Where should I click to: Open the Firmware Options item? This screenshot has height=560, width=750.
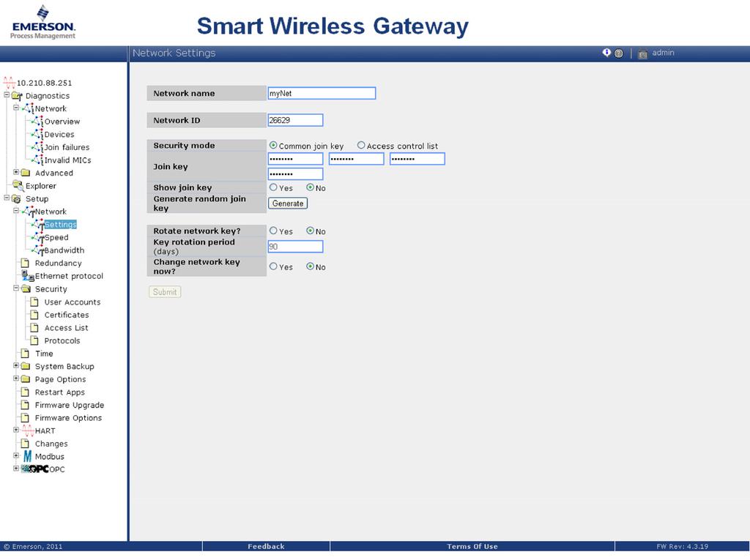point(68,418)
